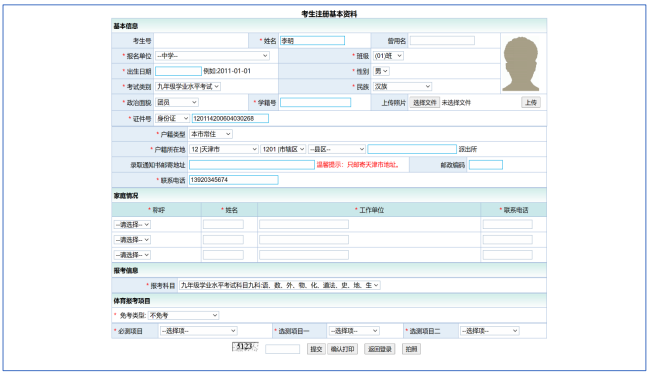Screen dimensions: 649x374
Task: Expand the 班级 class dropdown
Action: (x=388, y=56)
